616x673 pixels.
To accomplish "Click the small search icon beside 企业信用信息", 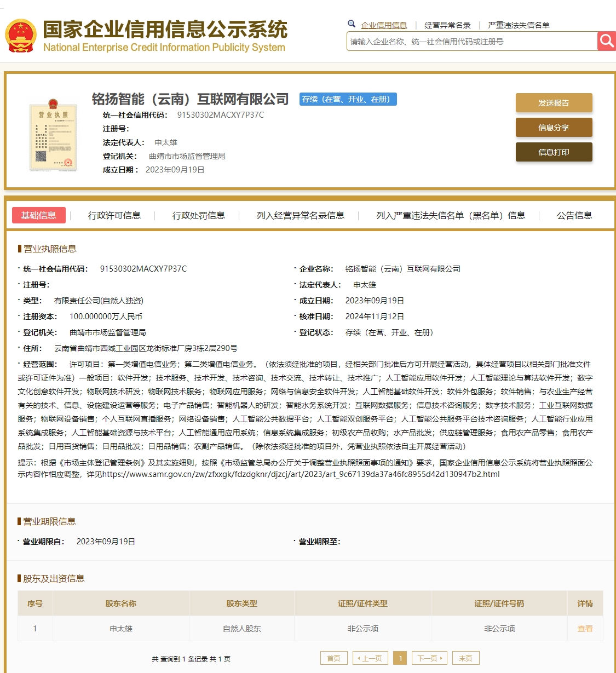I will pyautogui.click(x=351, y=24).
